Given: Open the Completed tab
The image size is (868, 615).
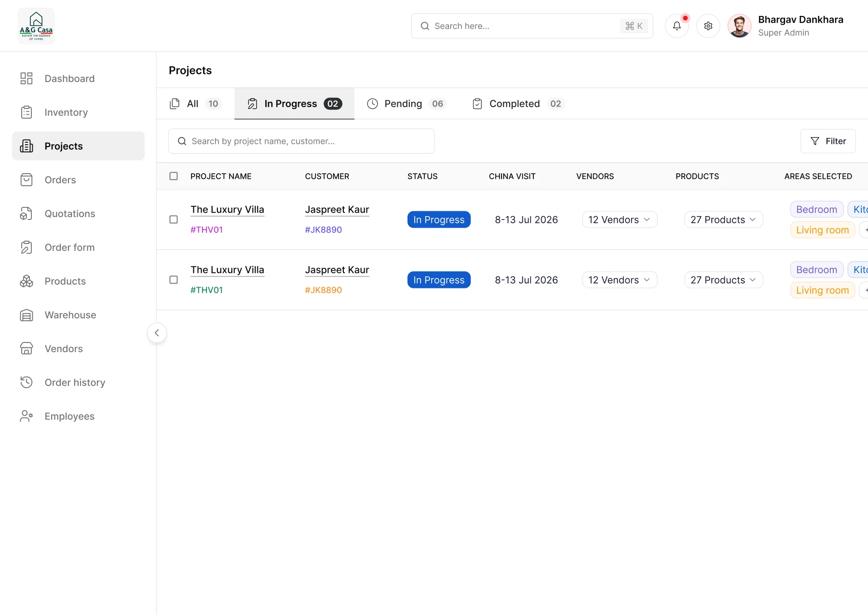Looking at the screenshot, I should [x=518, y=104].
